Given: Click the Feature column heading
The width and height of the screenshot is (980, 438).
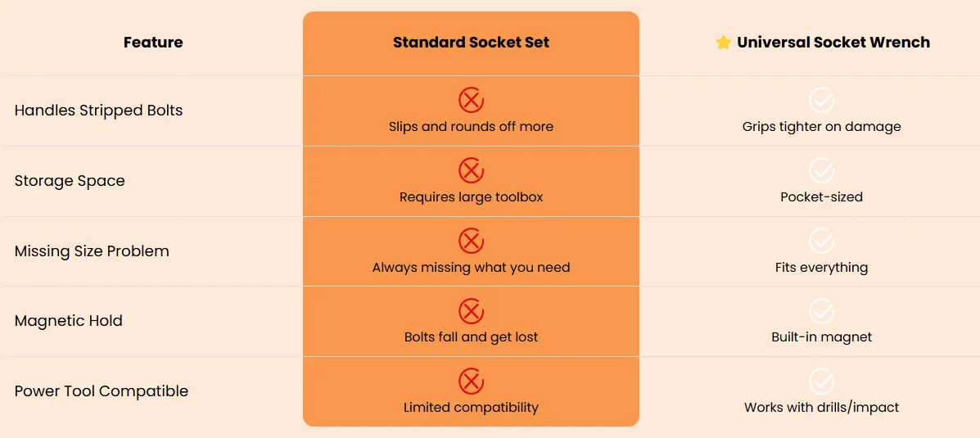Looking at the screenshot, I should pyautogui.click(x=153, y=43).
